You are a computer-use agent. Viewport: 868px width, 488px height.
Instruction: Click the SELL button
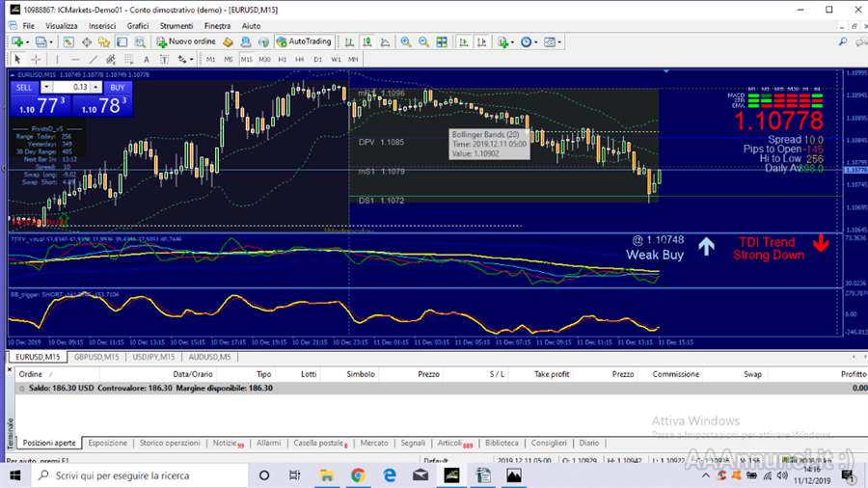point(24,88)
